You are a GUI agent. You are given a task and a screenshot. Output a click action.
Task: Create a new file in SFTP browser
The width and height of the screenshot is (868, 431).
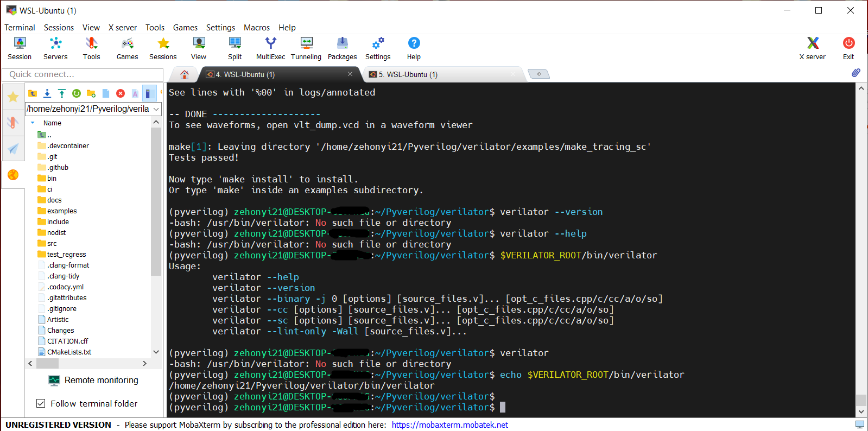[106, 93]
